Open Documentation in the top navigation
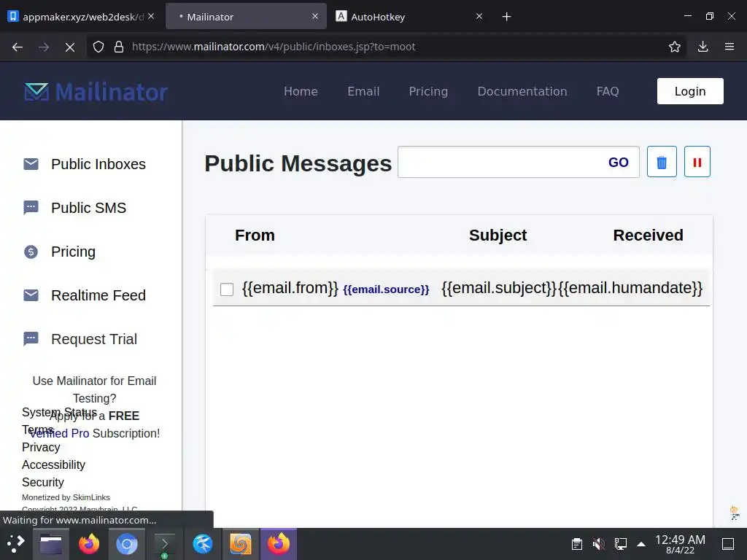The width and height of the screenshot is (747, 560). point(522,91)
